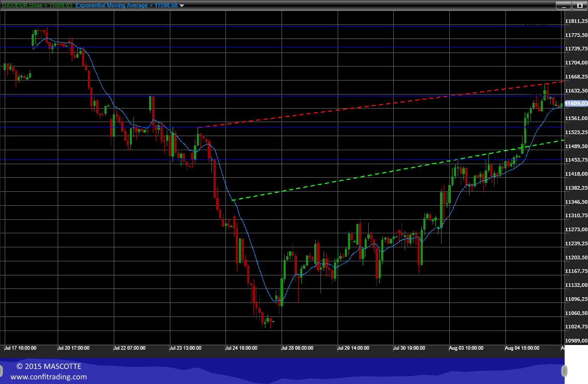
Task: Grab the right handle of the overview navigator
Action: click(x=564, y=371)
